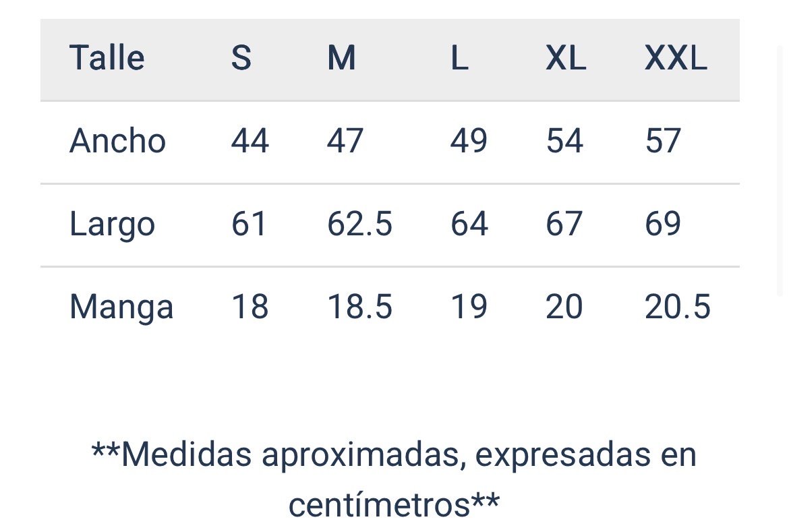The width and height of the screenshot is (789, 532).
Task: Click Manga value 20.5 for size XXL
Action: point(678,307)
